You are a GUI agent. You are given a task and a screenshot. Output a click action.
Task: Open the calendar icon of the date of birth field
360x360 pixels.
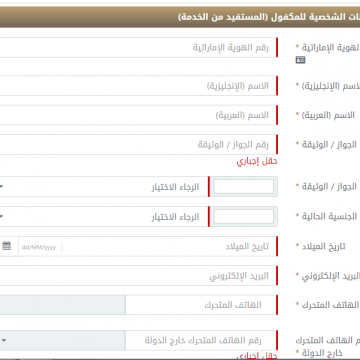pos(7,246)
